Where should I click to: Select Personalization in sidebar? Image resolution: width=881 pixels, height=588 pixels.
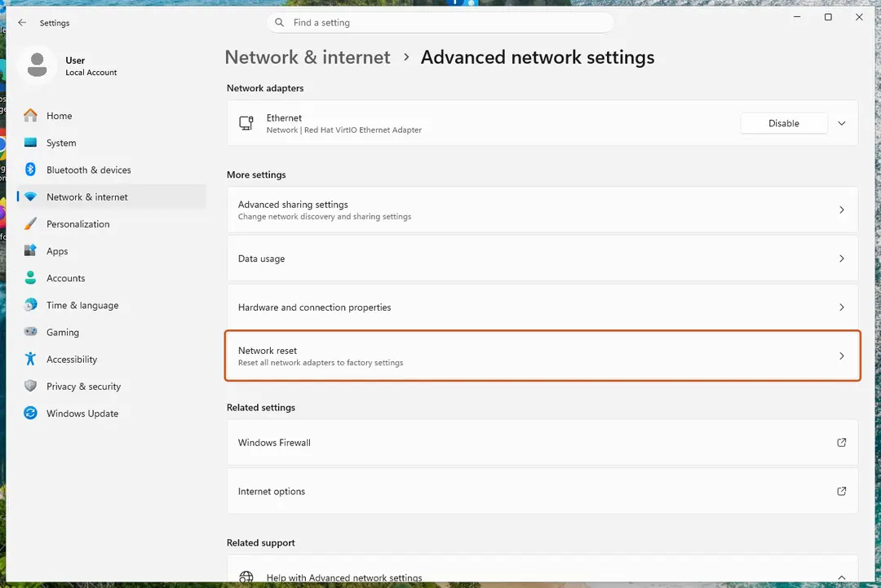tap(111, 223)
